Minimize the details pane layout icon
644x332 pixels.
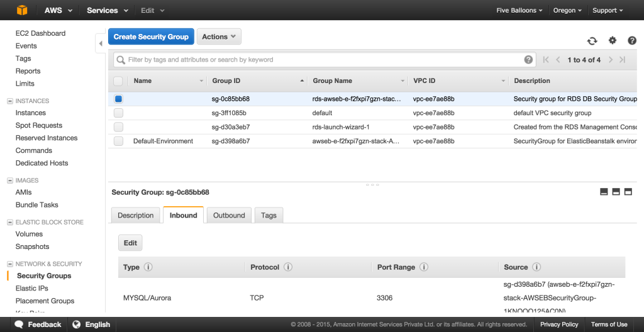604,192
